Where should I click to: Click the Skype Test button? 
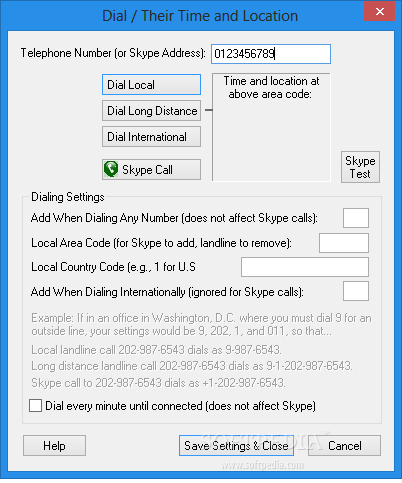coord(360,167)
